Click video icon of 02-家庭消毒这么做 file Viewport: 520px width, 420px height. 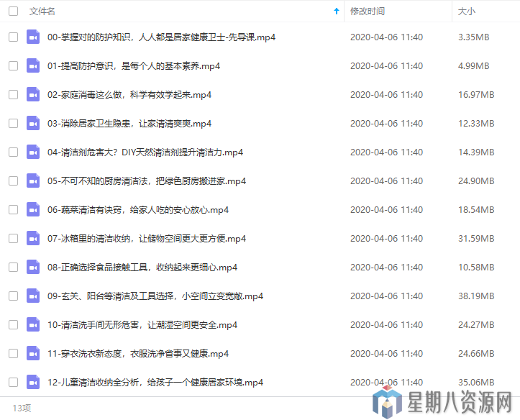33,94
